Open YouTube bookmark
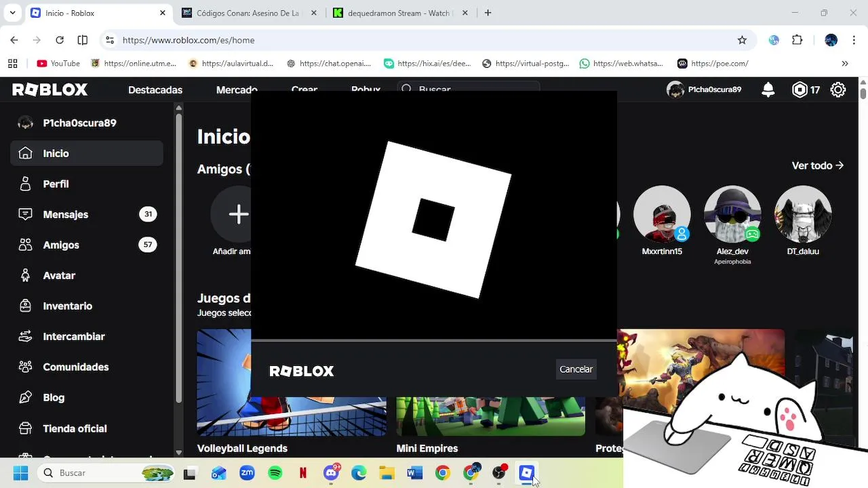 tap(58, 64)
